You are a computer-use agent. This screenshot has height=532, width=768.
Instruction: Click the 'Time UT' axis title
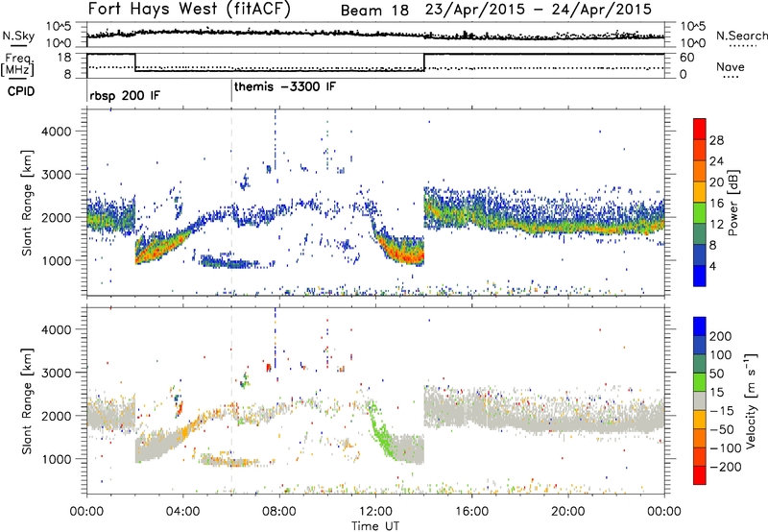[x=375, y=526]
